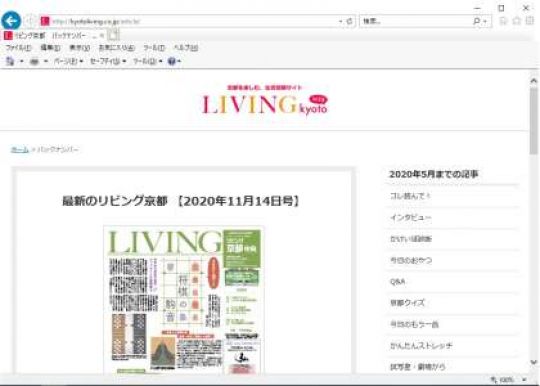This screenshot has width=540, height=386.
Task: Close the リビング京都 browser tab
Action: click(x=102, y=35)
